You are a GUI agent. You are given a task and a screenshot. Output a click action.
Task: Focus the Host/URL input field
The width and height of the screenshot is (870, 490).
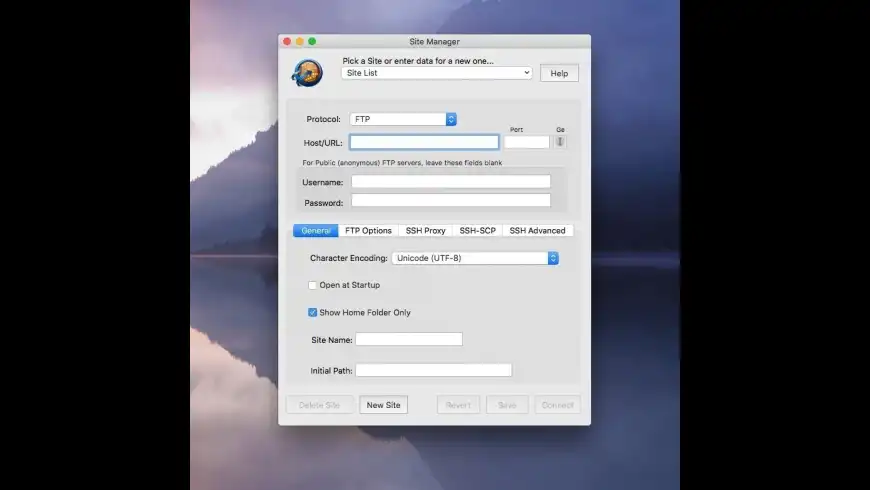tap(424, 142)
